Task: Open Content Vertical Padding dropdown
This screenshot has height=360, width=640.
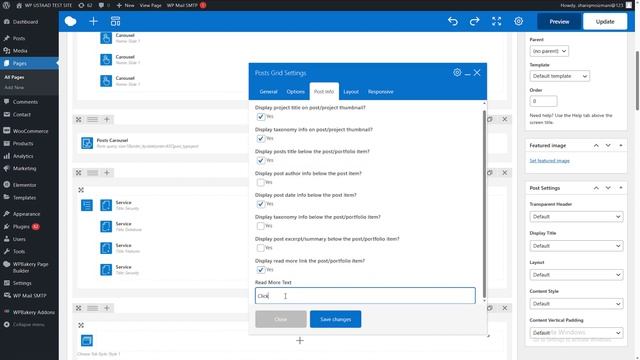Action: pyautogui.click(x=576, y=333)
